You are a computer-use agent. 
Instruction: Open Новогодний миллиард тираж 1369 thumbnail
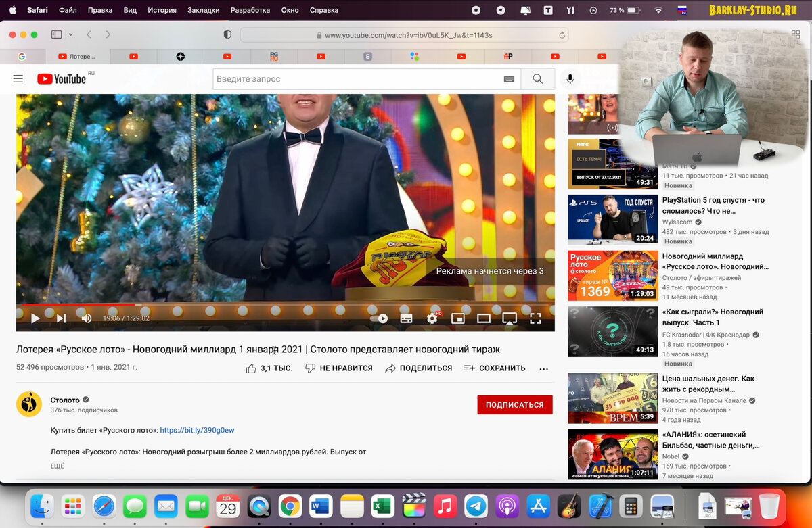(612, 276)
